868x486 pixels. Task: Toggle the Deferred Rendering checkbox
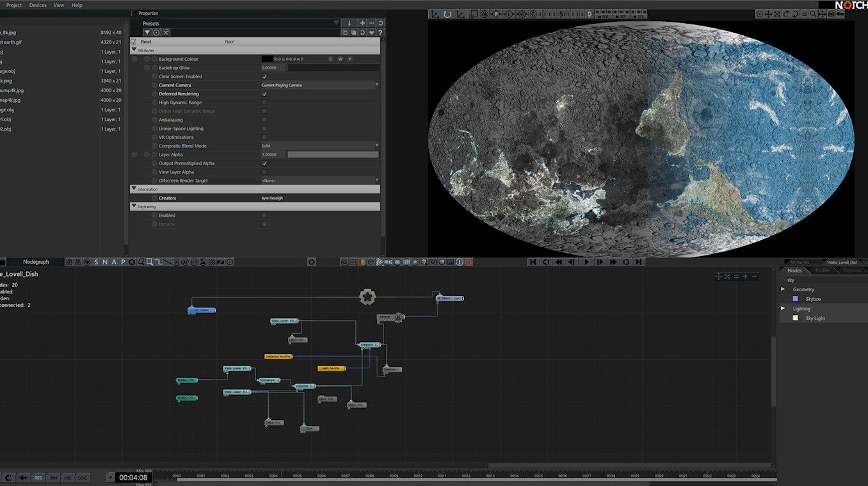[x=264, y=94]
